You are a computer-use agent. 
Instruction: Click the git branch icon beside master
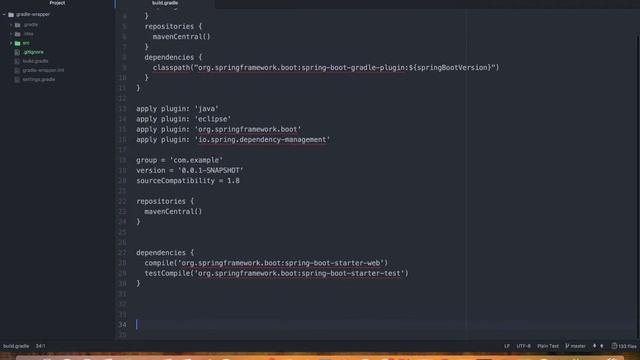pos(567,346)
